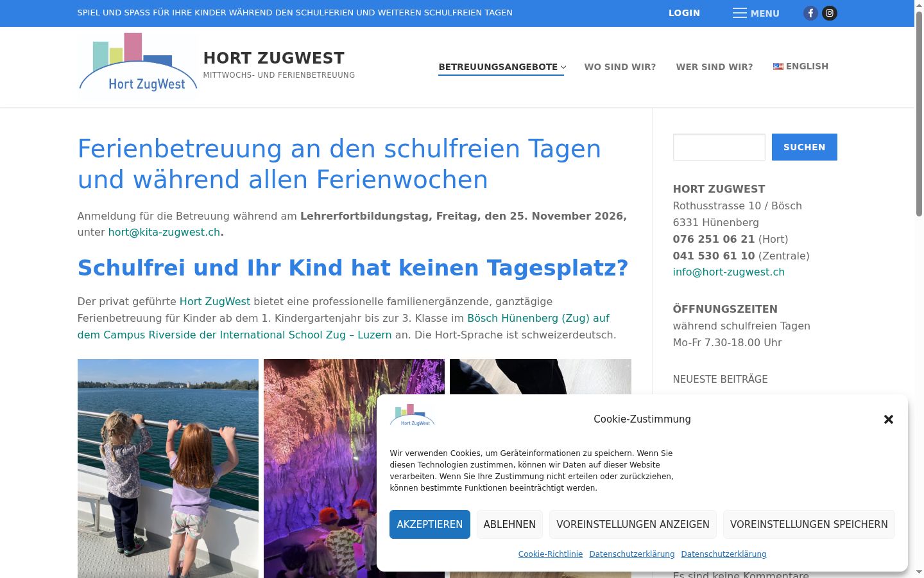Click 'Mittwochs- und Ferienbetreuung' tagline

279,75
